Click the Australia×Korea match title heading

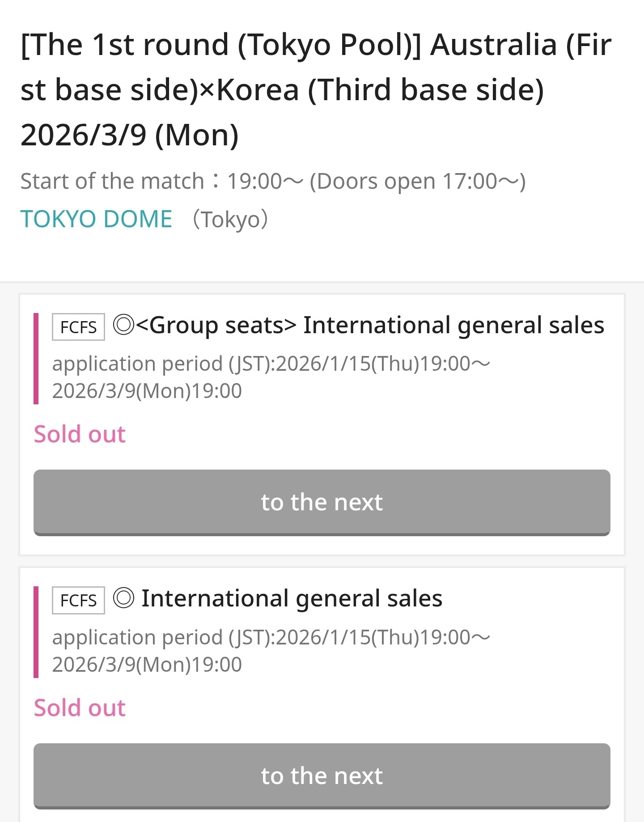click(x=316, y=67)
